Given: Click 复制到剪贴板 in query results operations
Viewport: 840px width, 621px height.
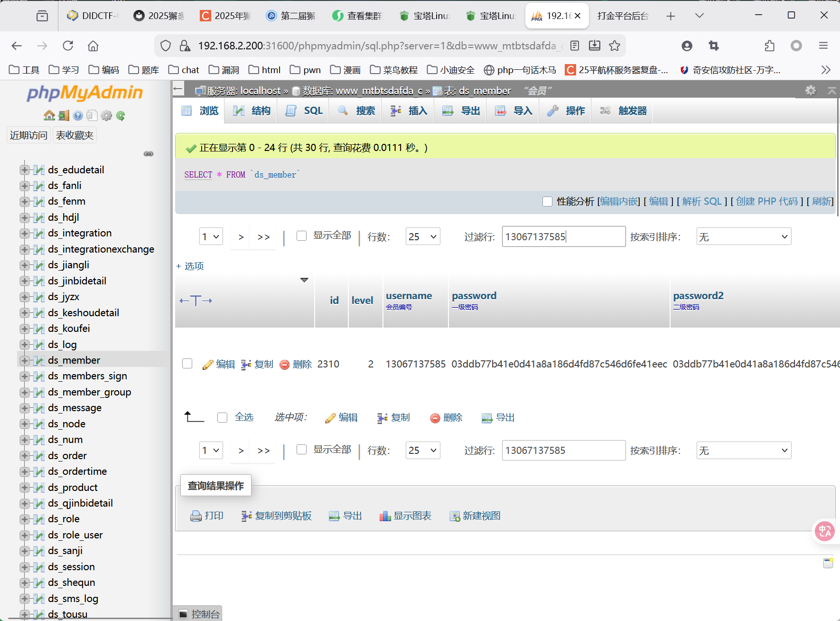Looking at the screenshot, I should click(277, 516).
